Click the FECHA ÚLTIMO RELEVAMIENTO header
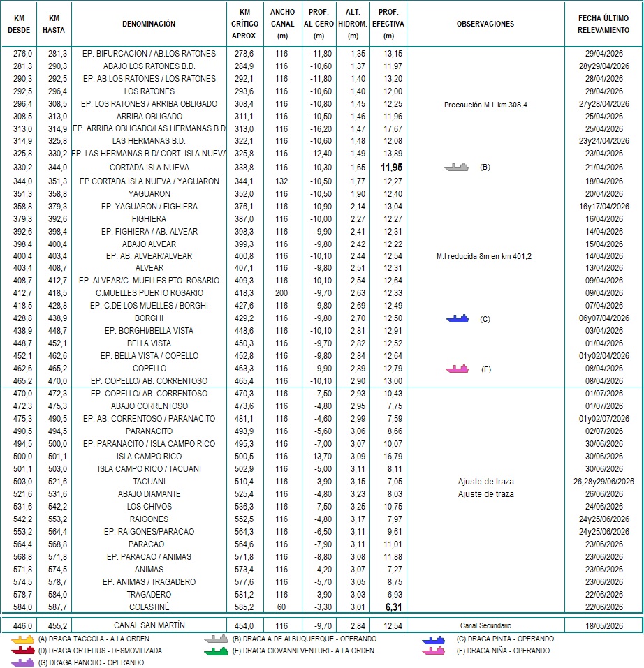Viewport: 644px width, 668px height. click(x=603, y=24)
